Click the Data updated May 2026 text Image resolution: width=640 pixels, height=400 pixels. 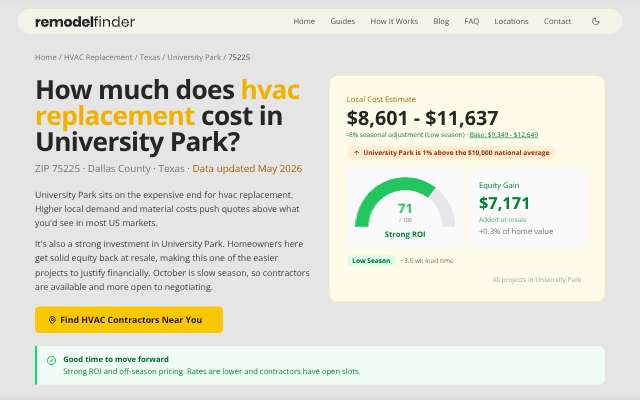(247, 169)
